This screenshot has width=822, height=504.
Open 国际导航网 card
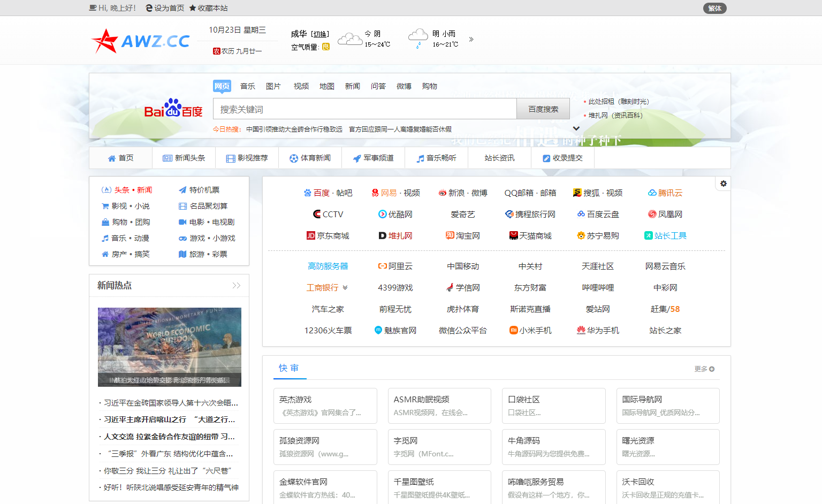pos(668,406)
